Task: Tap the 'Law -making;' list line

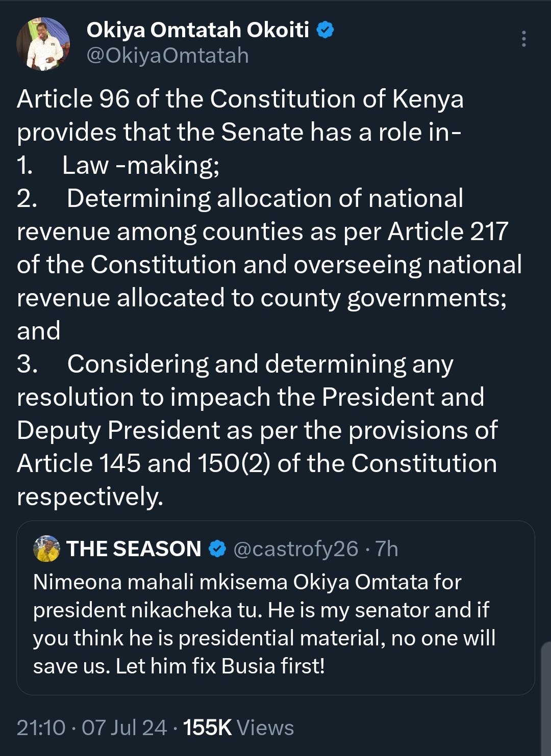Action: [118, 166]
